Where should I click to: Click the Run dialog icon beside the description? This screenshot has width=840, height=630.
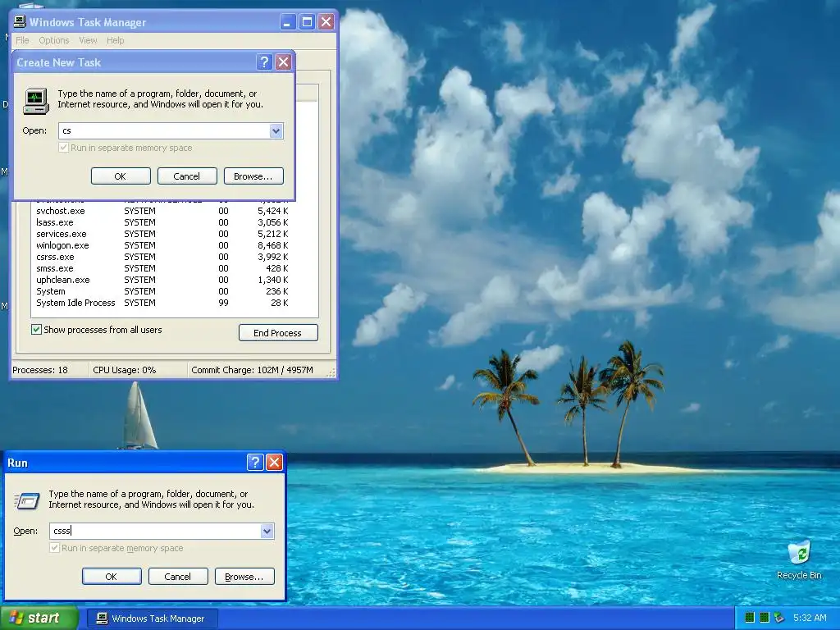pyautogui.click(x=27, y=501)
